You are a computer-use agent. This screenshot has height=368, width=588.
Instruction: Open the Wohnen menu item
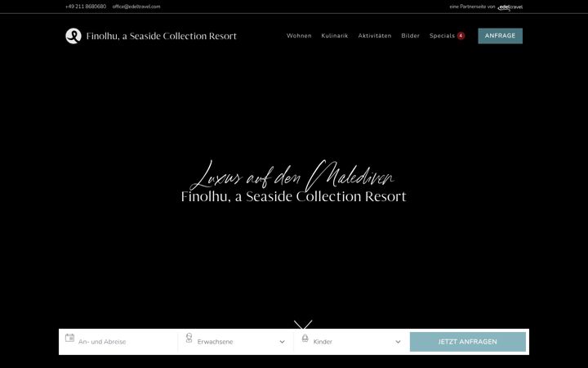click(299, 36)
